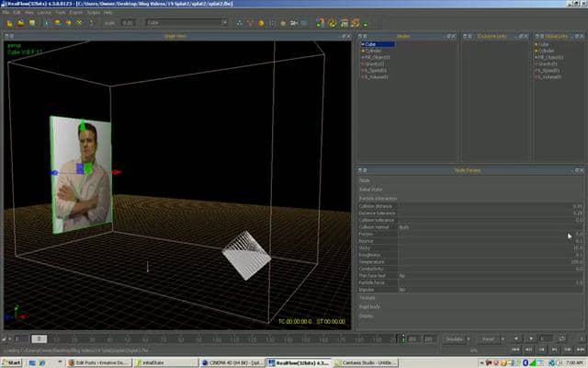Click the k_Volume01 daemon icon in Nodes

tap(363, 76)
